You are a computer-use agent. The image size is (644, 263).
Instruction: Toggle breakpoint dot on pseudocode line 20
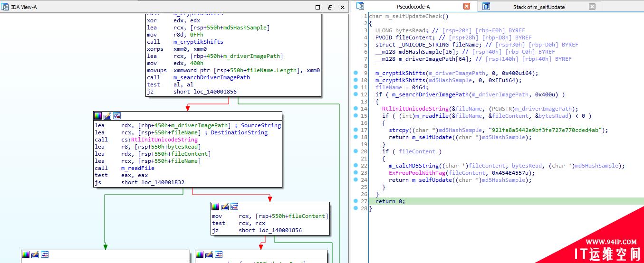(x=356, y=151)
